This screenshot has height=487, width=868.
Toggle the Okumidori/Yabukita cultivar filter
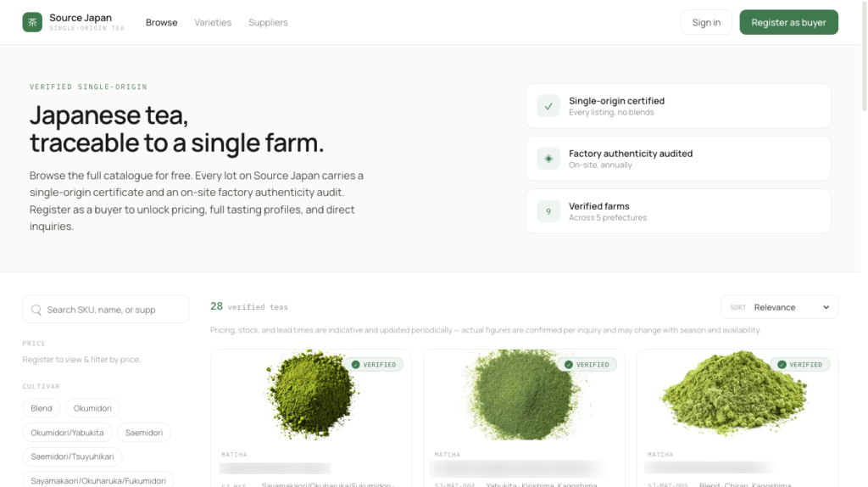point(67,433)
